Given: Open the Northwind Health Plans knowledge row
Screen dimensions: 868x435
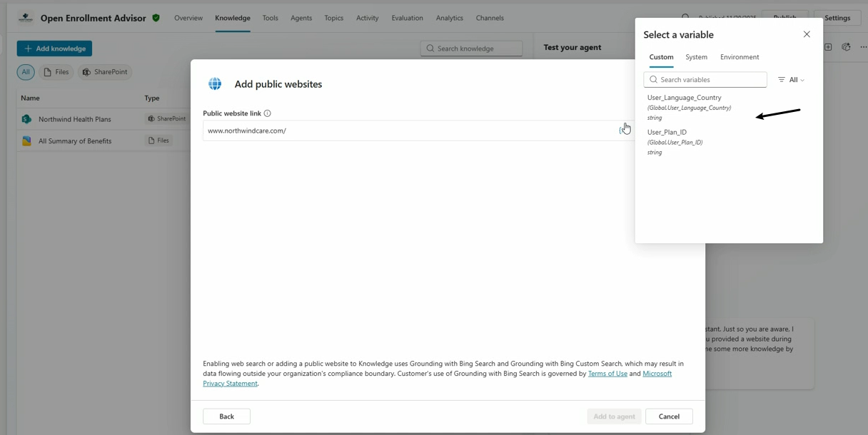Looking at the screenshot, I should point(104,119).
